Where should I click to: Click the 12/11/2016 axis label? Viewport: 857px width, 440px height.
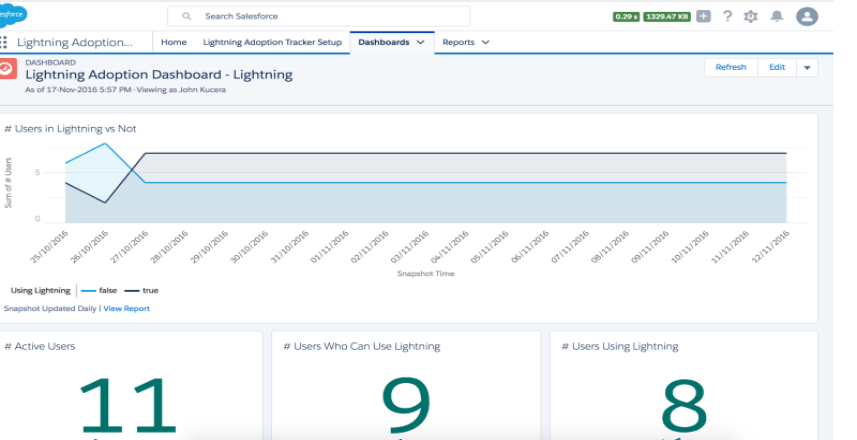[x=770, y=247]
